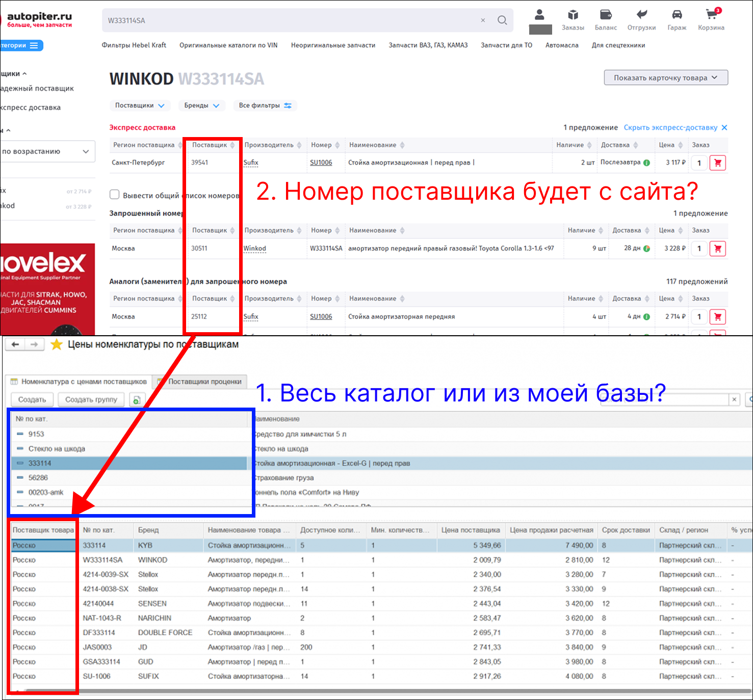Click quantity field in 2 714 ₽ row
Image resolution: width=753 pixels, height=700 pixels.
click(x=699, y=317)
